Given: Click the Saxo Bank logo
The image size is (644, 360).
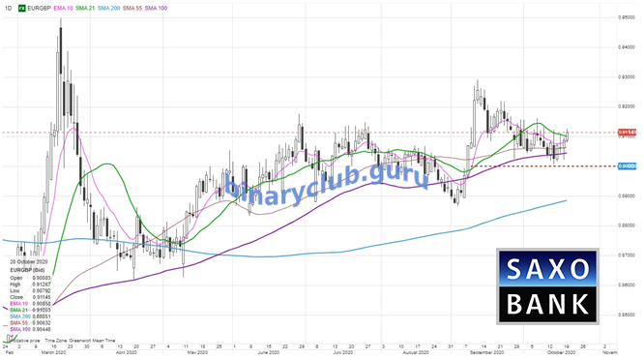Looking at the screenshot, I should pyautogui.click(x=547, y=286).
